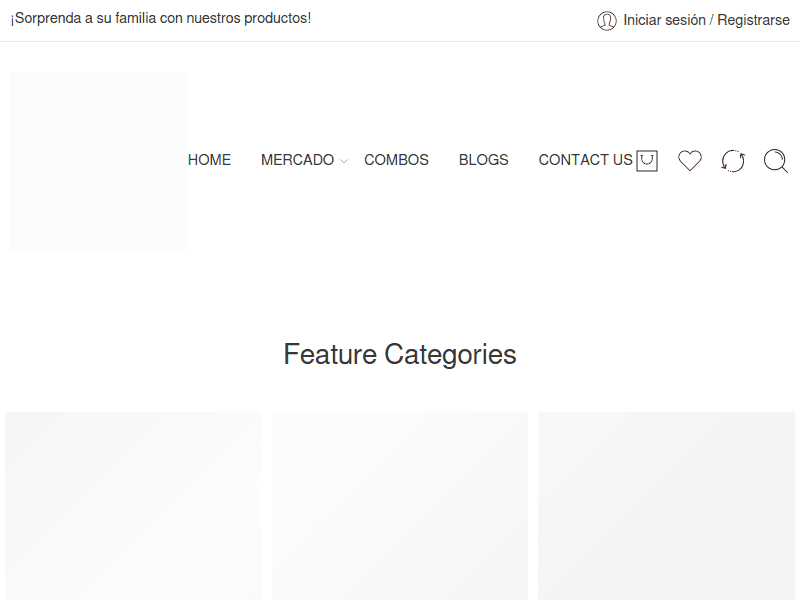Navigate to CONTACT US
The height and width of the screenshot is (600, 800).
585,160
